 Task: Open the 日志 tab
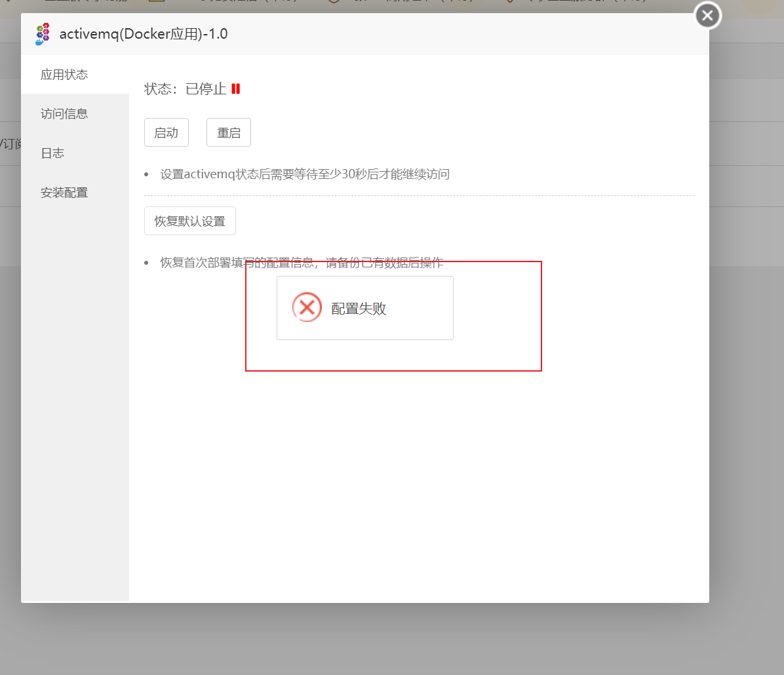coord(75,153)
